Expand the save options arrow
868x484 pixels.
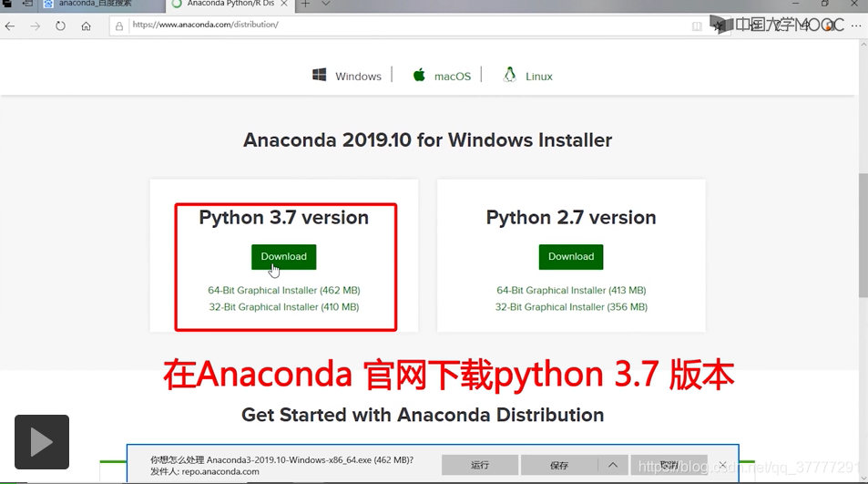[x=613, y=465]
